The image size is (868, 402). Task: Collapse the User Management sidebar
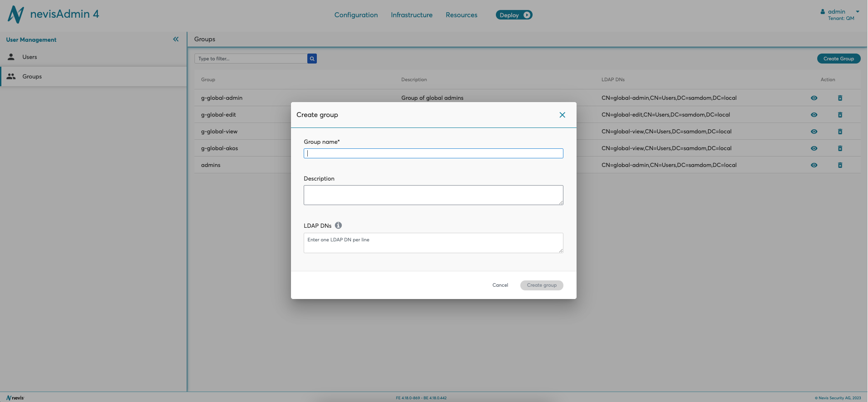tap(176, 39)
